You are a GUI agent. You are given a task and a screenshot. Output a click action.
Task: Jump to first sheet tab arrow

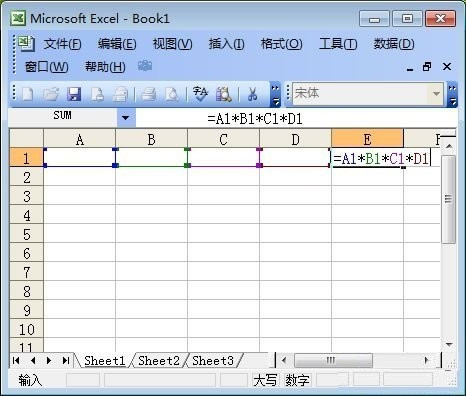[16, 360]
